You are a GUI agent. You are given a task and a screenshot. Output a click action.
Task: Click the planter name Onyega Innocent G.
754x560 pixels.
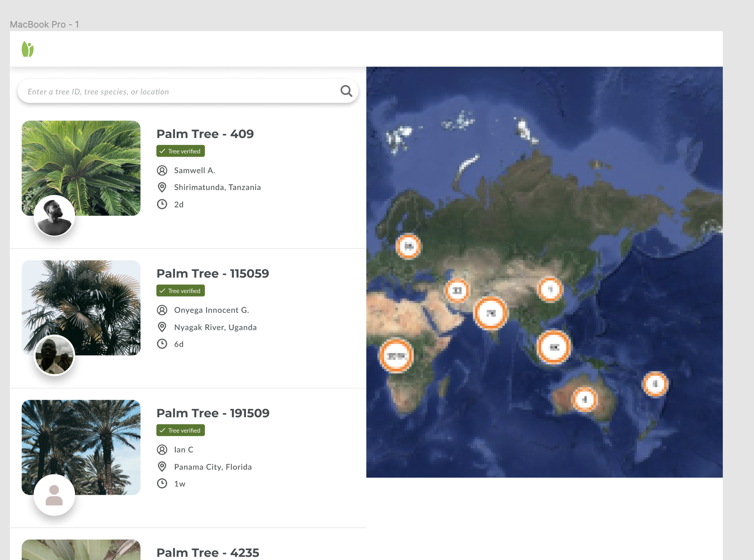tap(211, 310)
